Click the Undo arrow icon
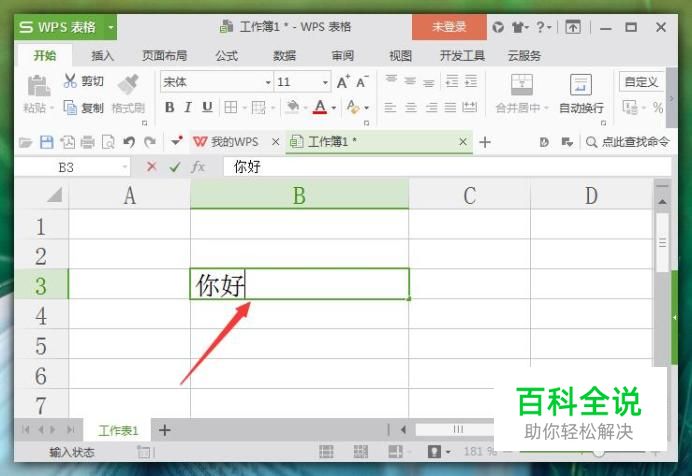The image size is (692, 476). (129, 142)
